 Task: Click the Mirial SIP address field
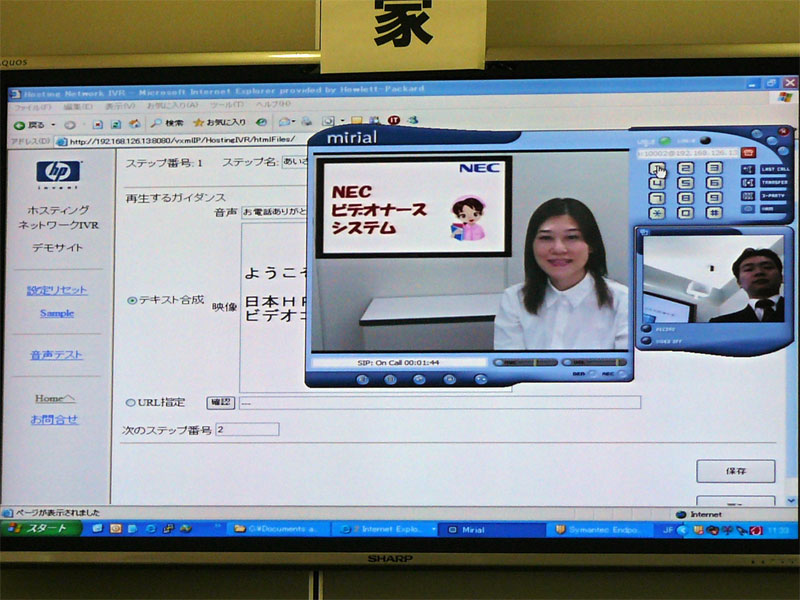click(x=688, y=153)
